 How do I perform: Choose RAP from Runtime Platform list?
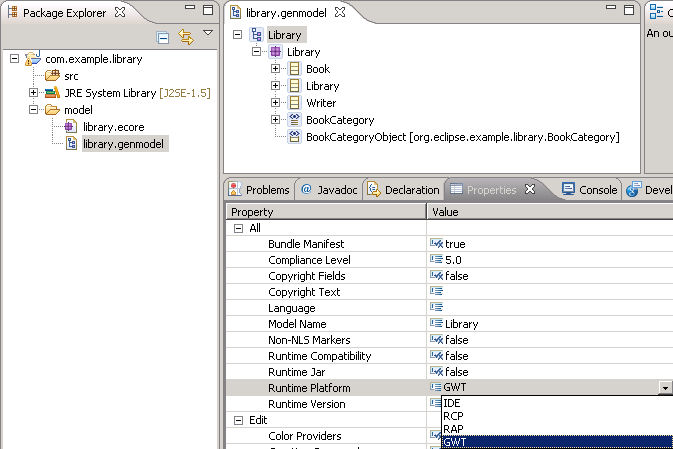(557, 429)
